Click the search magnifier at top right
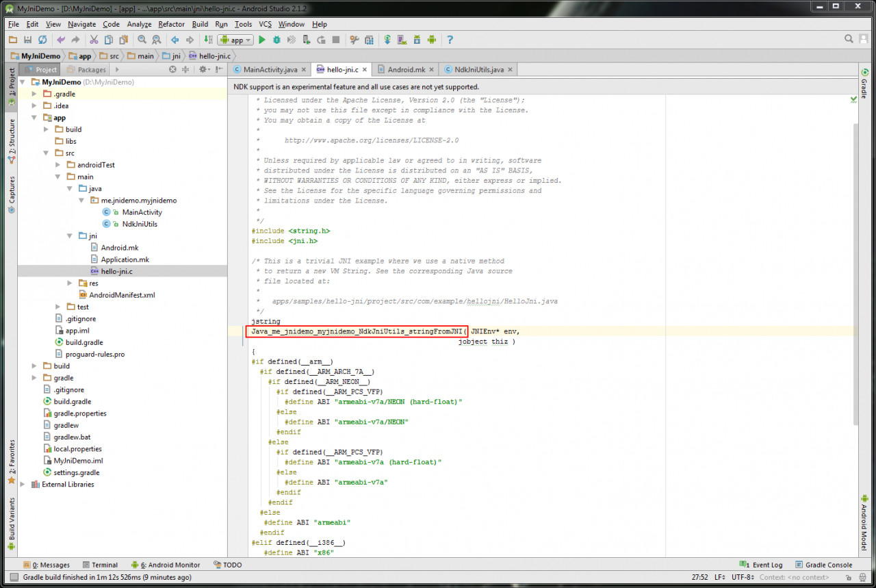876x588 pixels. [x=849, y=40]
